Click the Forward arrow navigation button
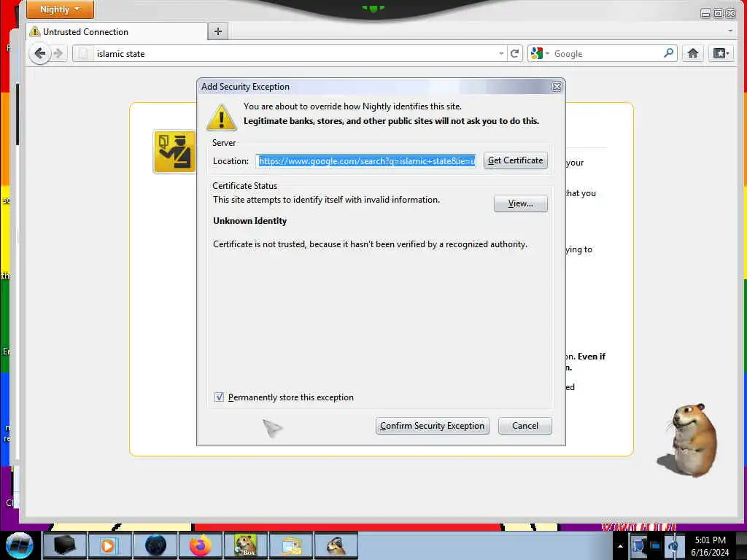The width and height of the screenshot is (747, 560). pos(58,53)
